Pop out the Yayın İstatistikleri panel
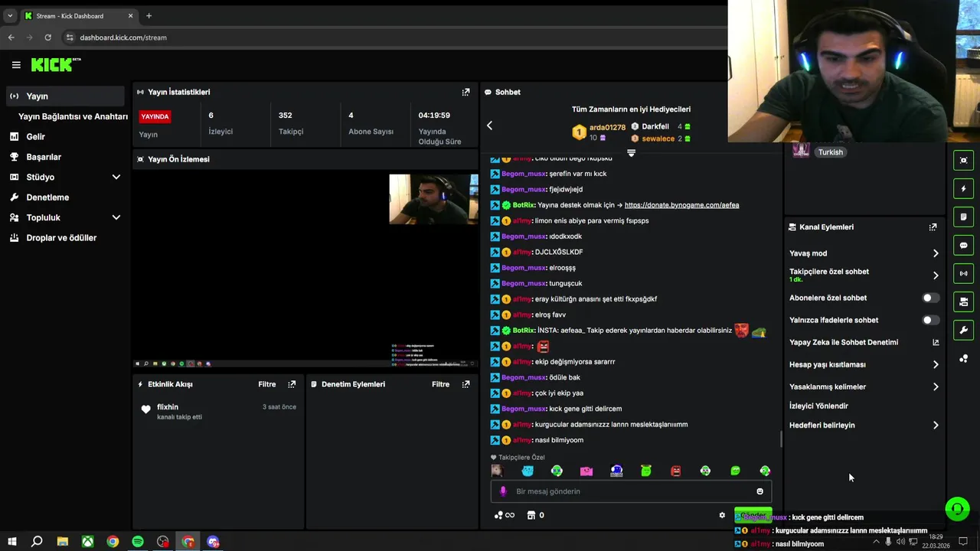 click(x=465, y=92)
